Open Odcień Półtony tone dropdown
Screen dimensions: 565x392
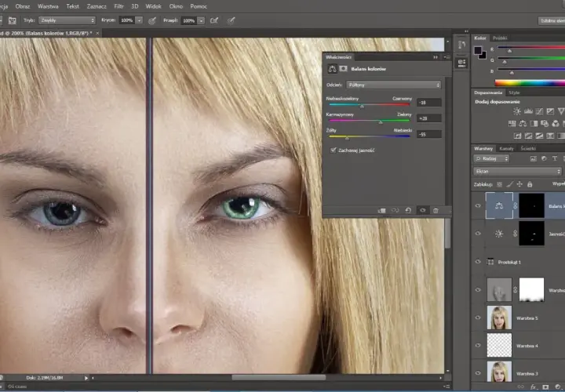coord(393,85)
